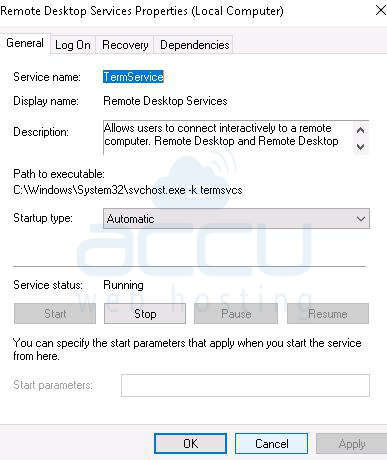
Task: Switch to the Recovery tab
Action: [125, 45]
